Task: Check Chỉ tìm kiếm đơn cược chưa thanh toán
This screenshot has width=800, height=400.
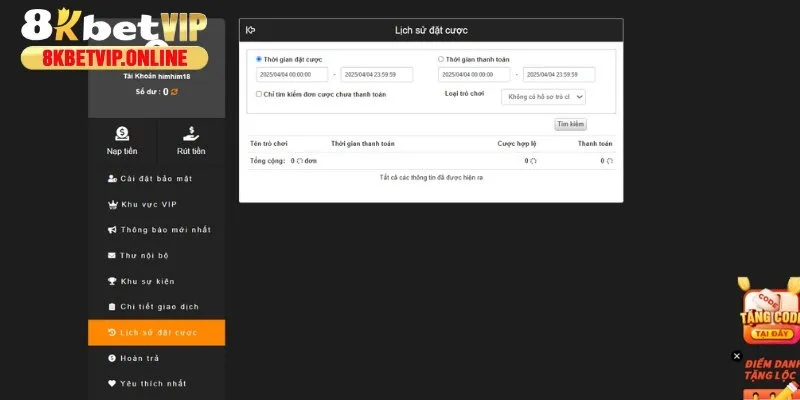Action: coord(259,94)
